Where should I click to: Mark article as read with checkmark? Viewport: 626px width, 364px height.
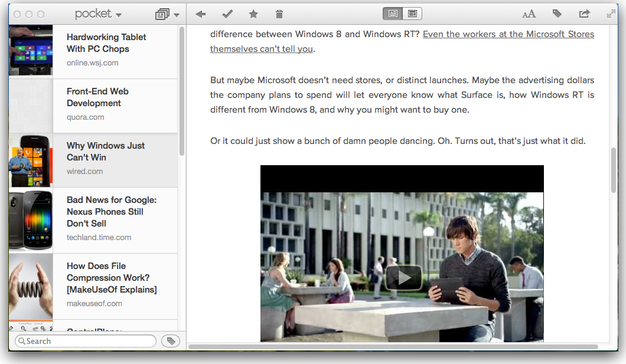[227, 14]
